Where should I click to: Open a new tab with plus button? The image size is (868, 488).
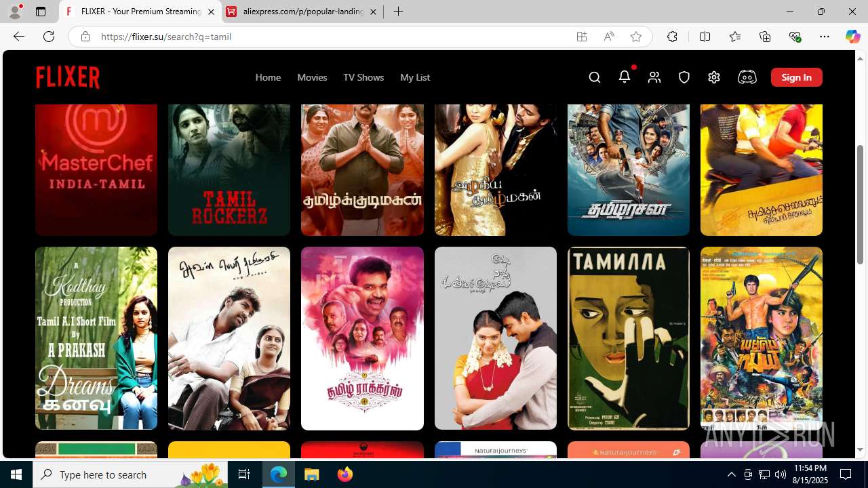pos(399,12)
